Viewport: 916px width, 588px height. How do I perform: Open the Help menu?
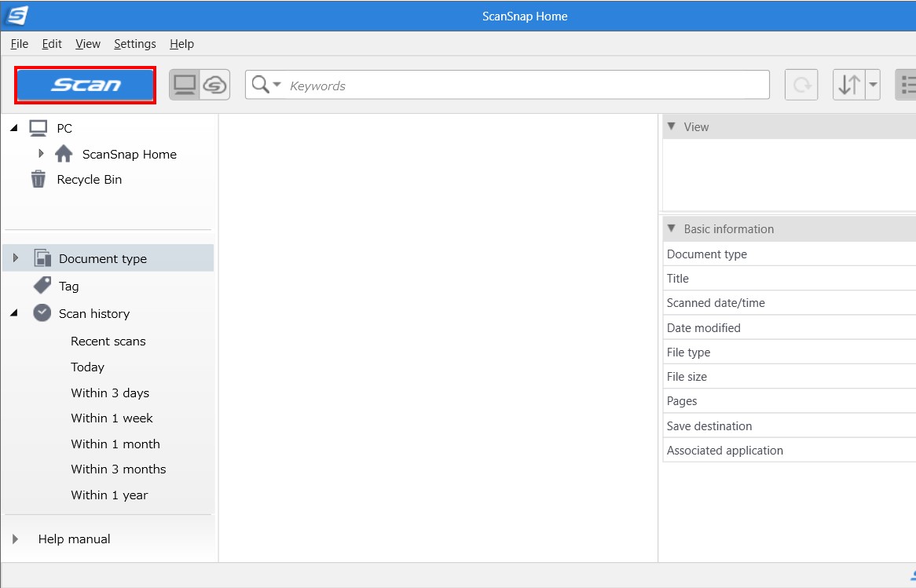tap(181, 44)
